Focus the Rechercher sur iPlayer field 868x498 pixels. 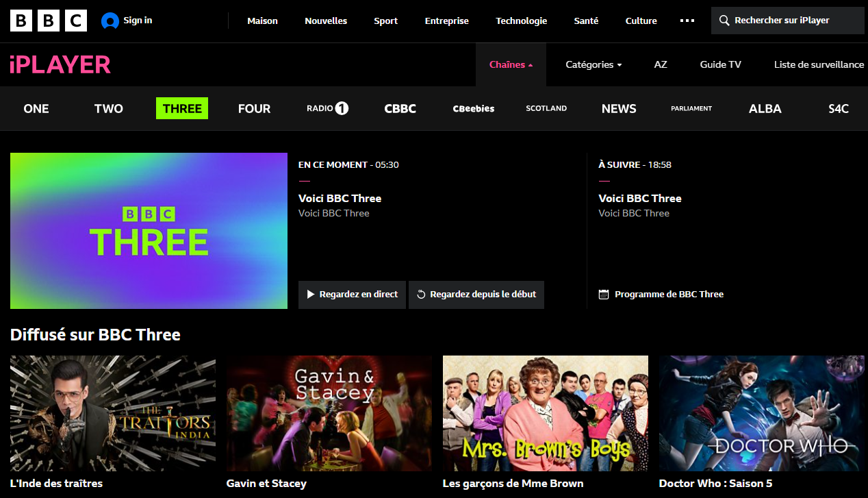788,21
